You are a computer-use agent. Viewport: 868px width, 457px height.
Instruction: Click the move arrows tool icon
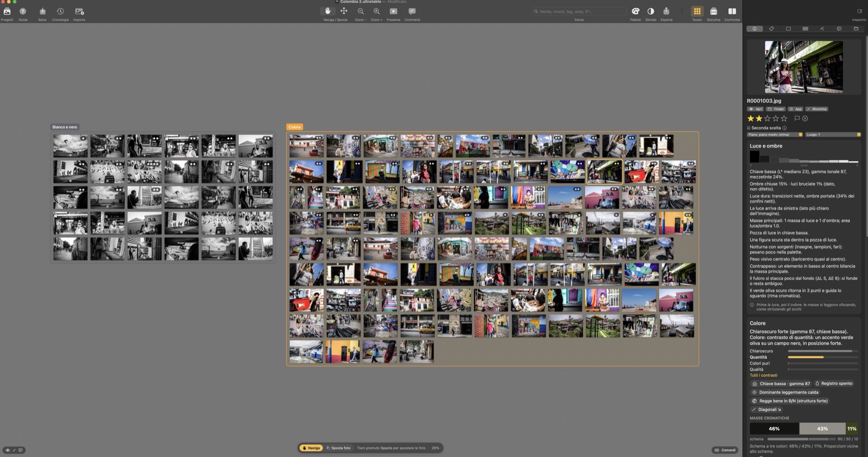(x=344, y=11)
